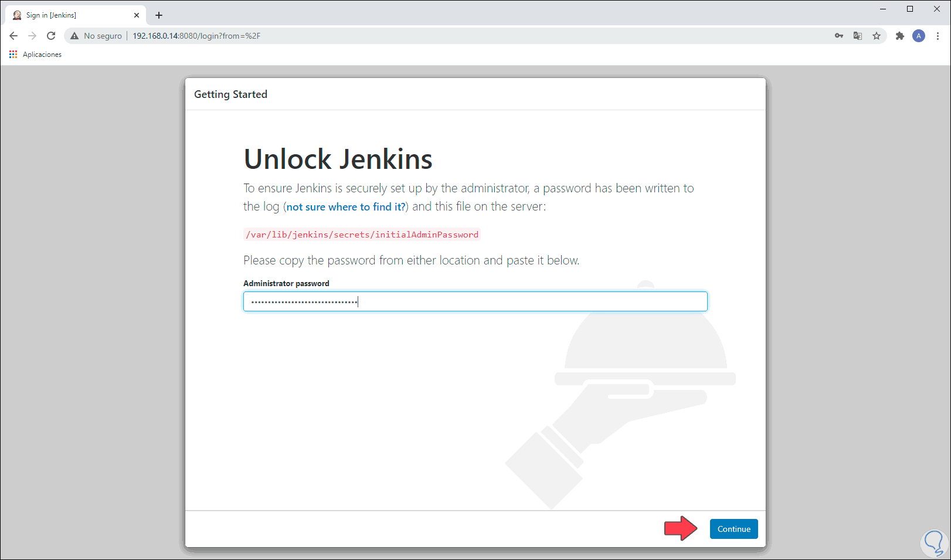Screen dimensions: 951x560
Task: Focus the Administrator password field
Action: click(x=476, y=301)
